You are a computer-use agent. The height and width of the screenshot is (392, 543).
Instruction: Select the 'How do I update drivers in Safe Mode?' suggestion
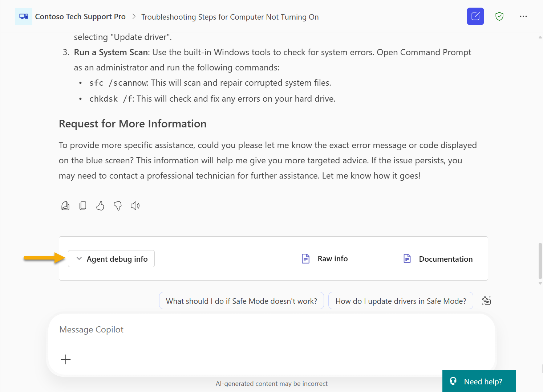401,301
